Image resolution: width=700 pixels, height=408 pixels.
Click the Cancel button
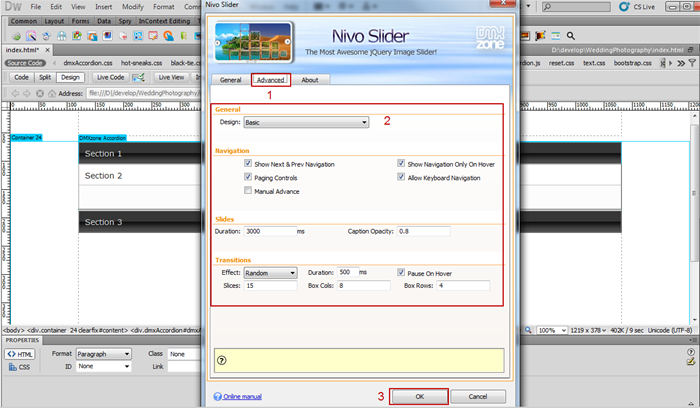(x=478, y=396)
